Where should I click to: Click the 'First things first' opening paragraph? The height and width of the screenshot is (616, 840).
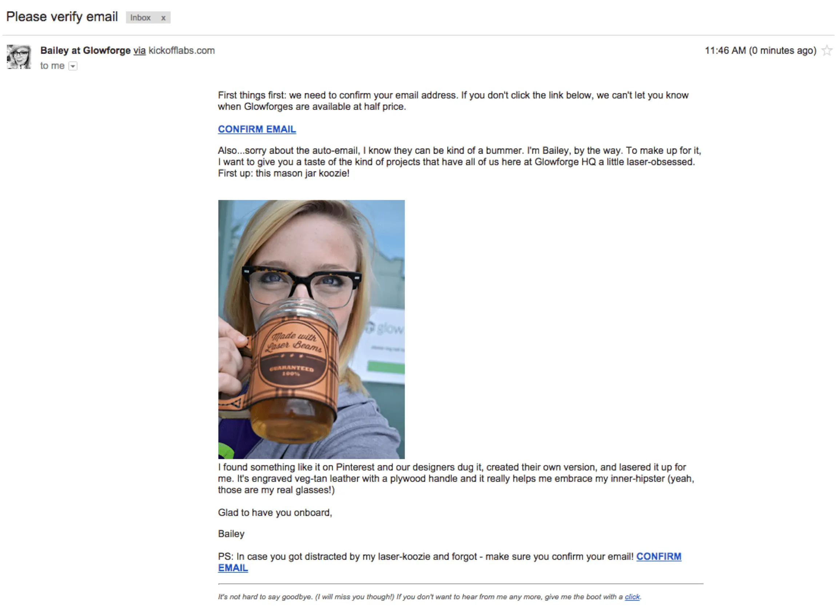453,101
